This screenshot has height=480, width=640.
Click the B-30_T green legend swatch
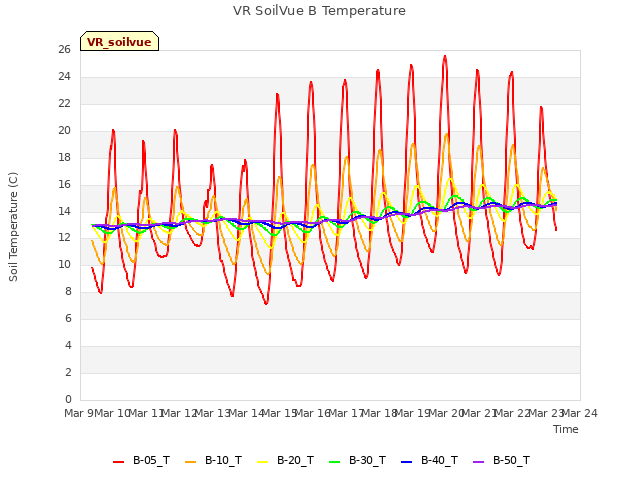click(x=335, y=462)
